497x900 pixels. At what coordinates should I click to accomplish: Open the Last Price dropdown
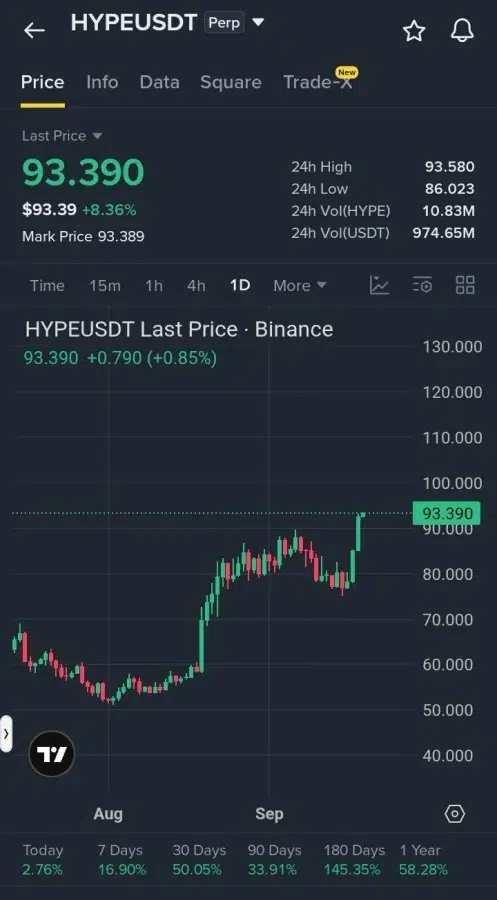[x=62, y=136]
